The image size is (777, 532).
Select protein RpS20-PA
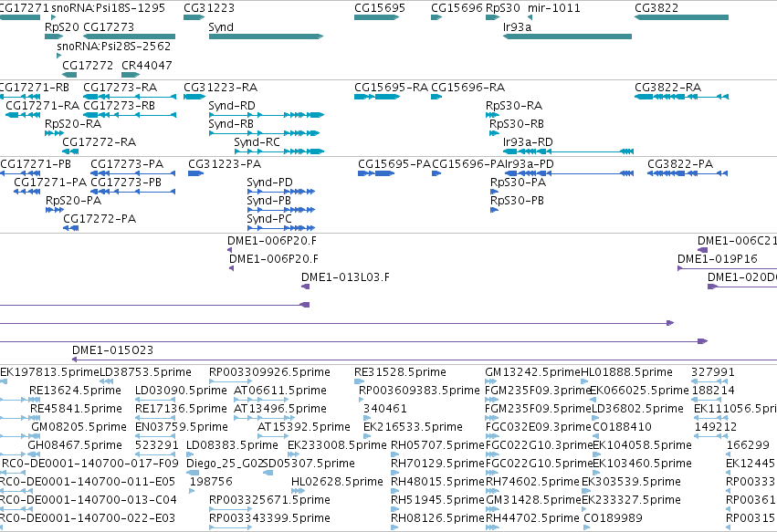point(55,210)
